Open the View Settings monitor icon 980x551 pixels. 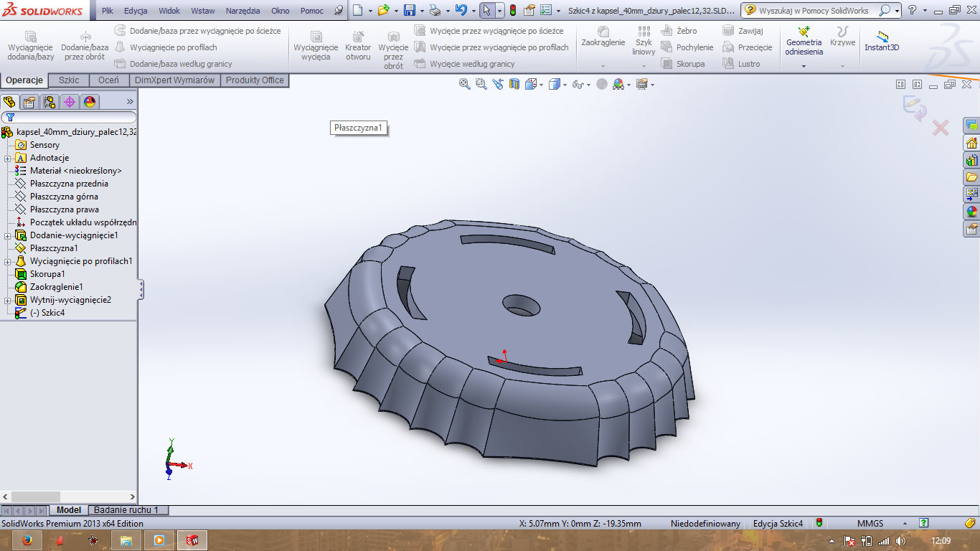641,84
